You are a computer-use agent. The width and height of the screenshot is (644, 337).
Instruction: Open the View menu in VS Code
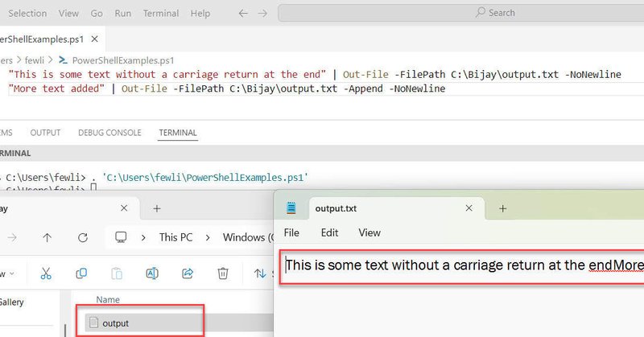click(x=68, y=13)
